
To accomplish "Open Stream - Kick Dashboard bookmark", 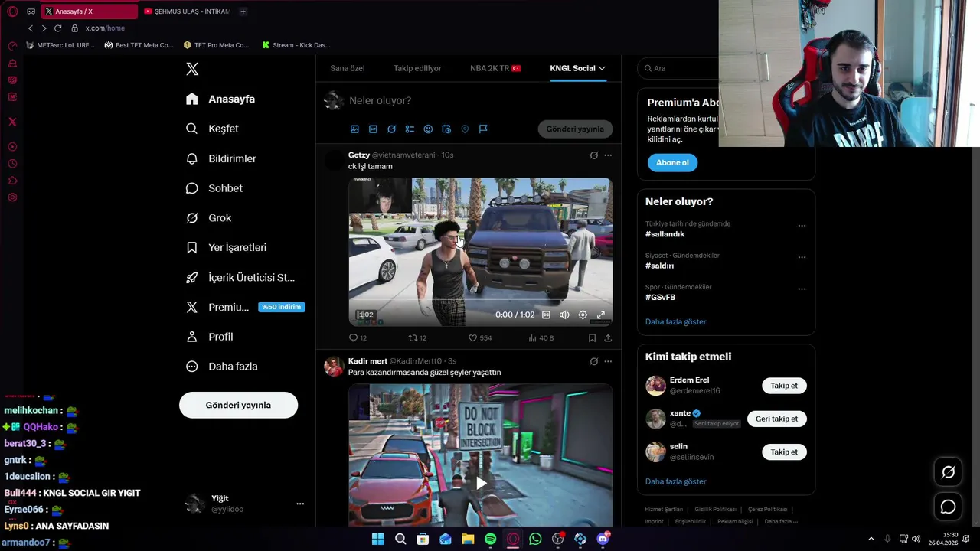I will 296,45.
